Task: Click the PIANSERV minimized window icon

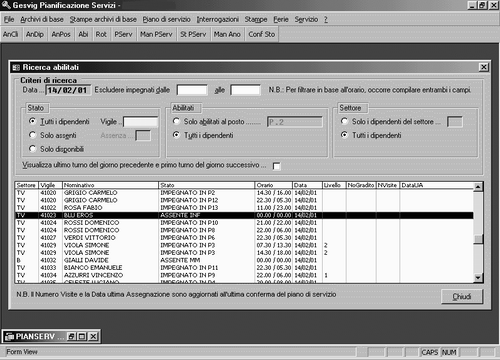Action: (9, 336)
